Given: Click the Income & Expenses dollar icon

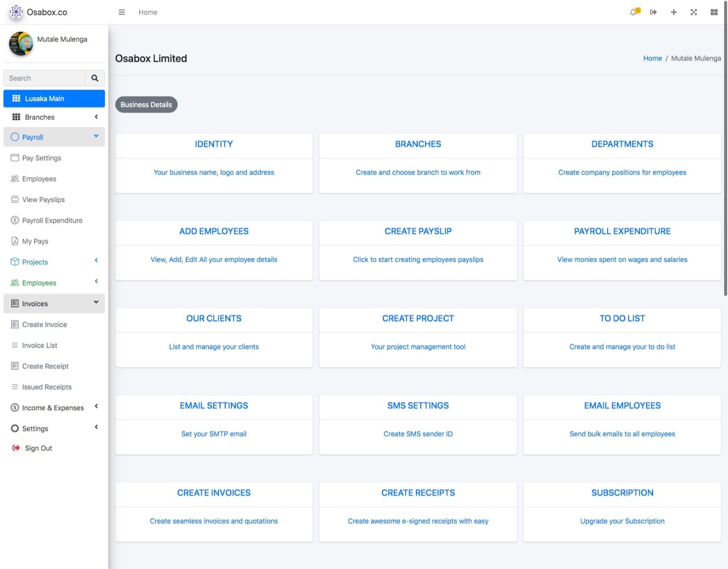Looking at the screenshot, I should [x=15, y=408].
